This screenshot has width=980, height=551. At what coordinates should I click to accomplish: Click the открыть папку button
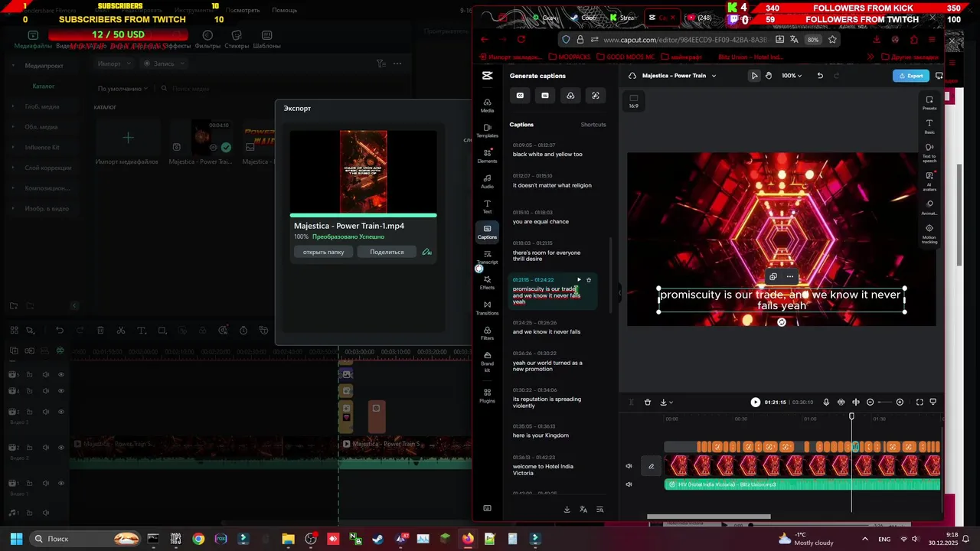[x=324, y=252]
